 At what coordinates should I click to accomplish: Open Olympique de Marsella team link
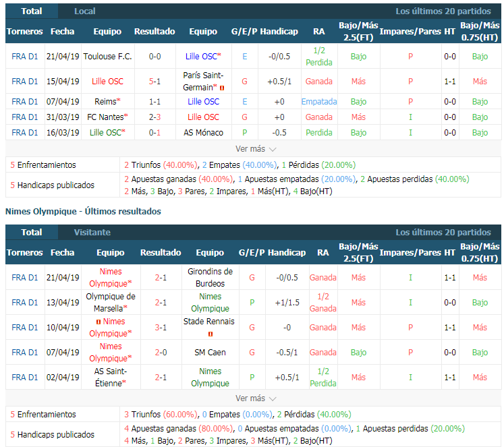(x=111, y=303)
